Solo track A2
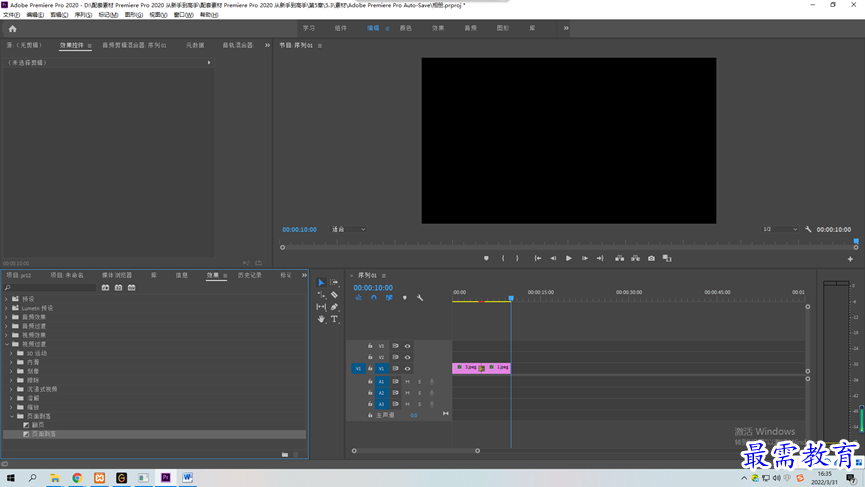The height and width of the screenshot is (487, 865). click(x=419, y=393)
